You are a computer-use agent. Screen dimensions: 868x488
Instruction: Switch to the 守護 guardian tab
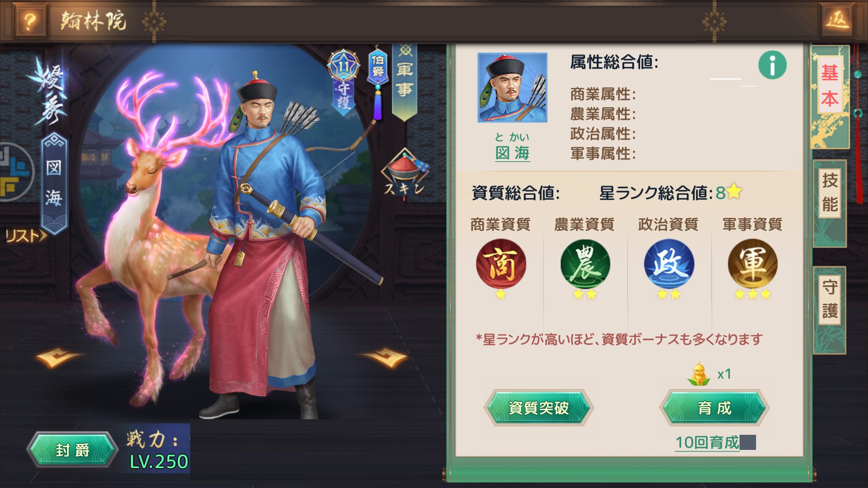click(x=829, y=299)
